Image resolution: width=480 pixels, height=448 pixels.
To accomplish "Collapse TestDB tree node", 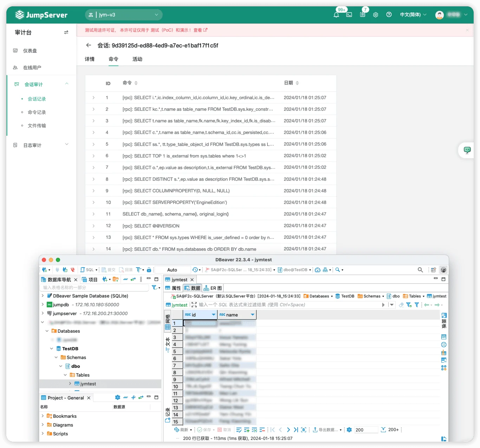I will [52, 348].
